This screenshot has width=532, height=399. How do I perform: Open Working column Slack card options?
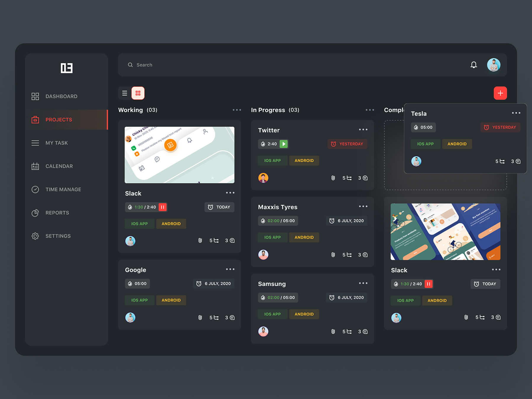(x=230, y=193)
